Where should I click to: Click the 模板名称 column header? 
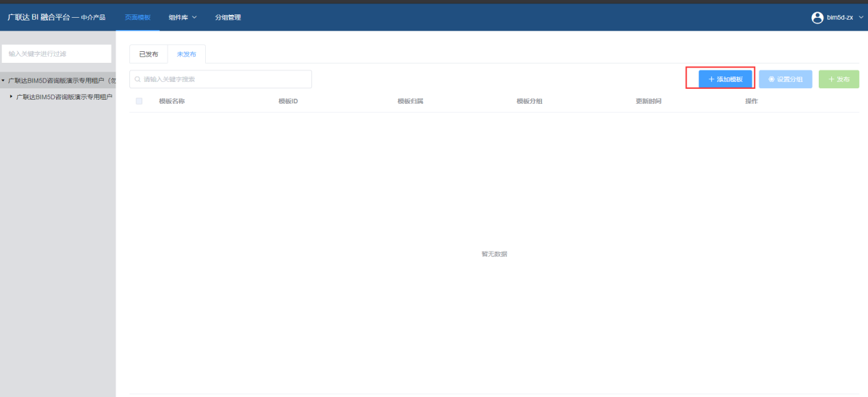coord(172,101)
